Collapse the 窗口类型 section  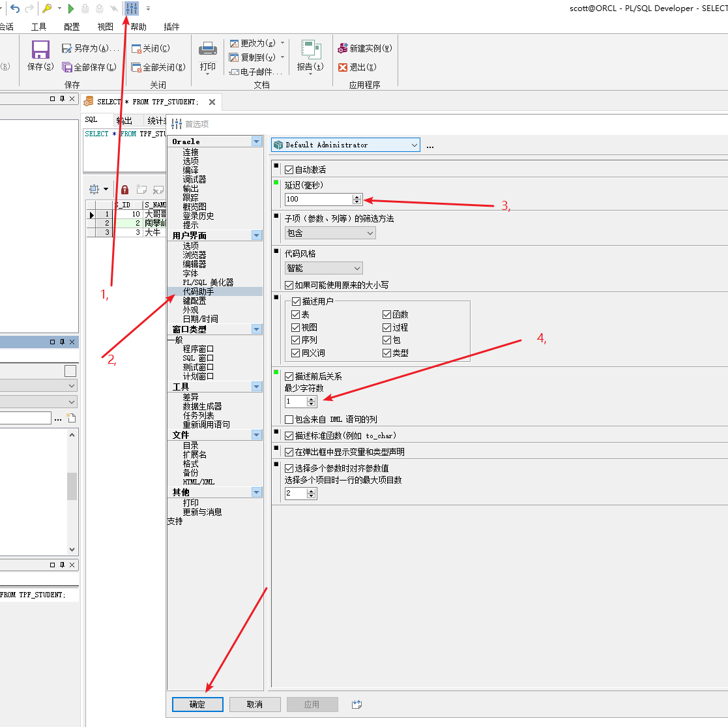256,329
